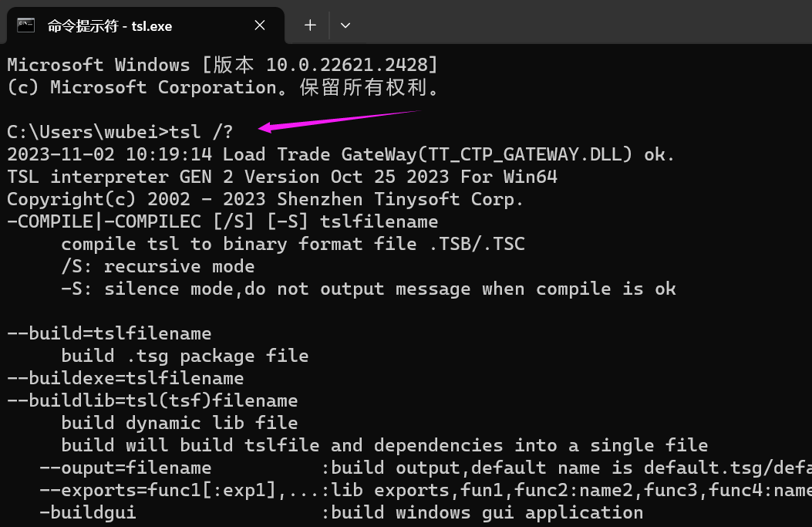Viewport: 812px width, 527px height.
Task: Click the "-S: silence mode" description line
Action: [x=368, y=289]
